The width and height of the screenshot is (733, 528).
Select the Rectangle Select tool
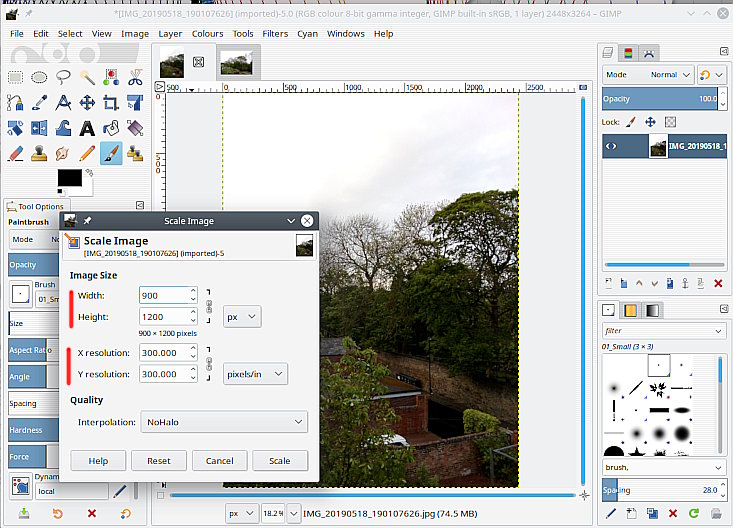tap(15, 77)
